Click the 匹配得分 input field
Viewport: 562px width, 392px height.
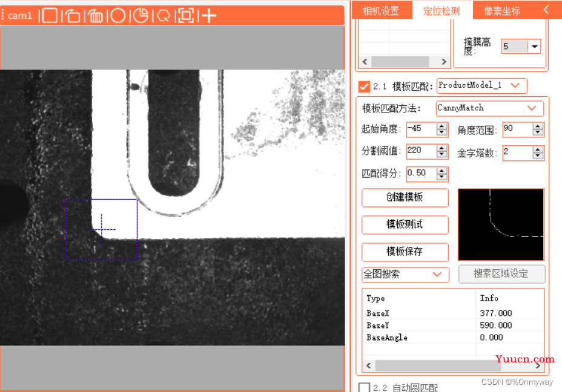[421, 174]
